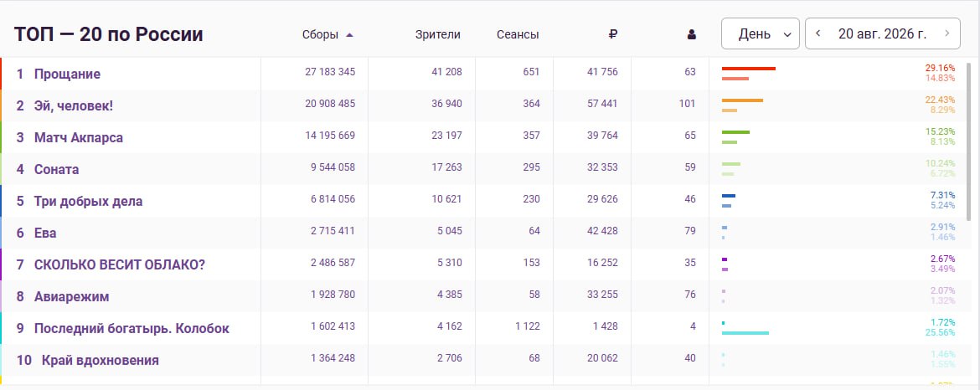Screen dimensions: 980x390
Task: Click the red share bar for Прощание
Action: coord(749,69)
